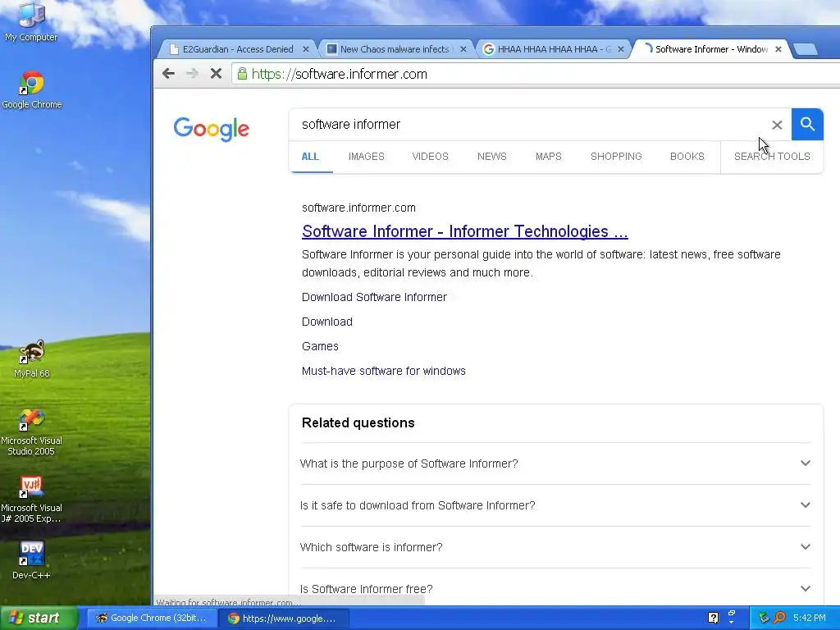Launch Google Chrome desktop shortcut
The width and height of the screenshot is (840, 630).
(x=32, y=89)
